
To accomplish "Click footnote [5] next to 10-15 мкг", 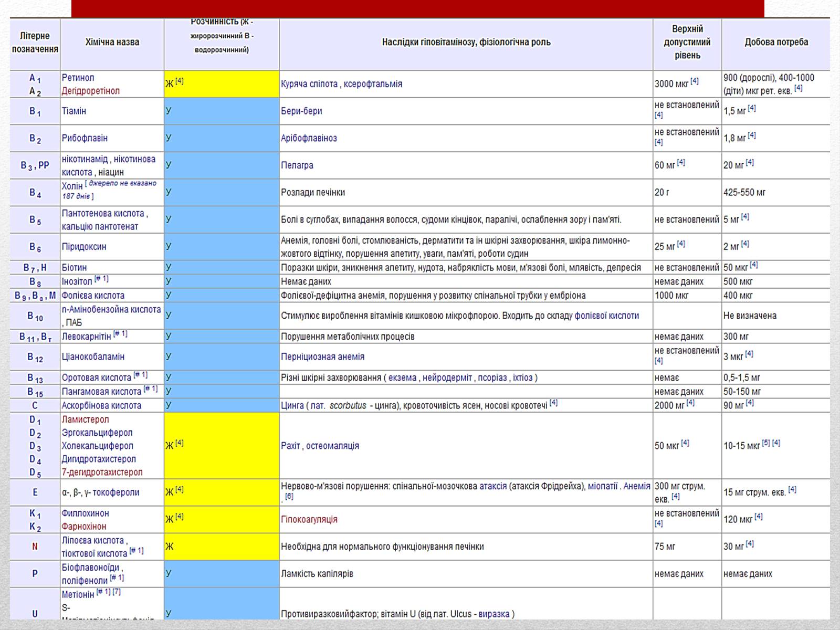I will 766,443.
